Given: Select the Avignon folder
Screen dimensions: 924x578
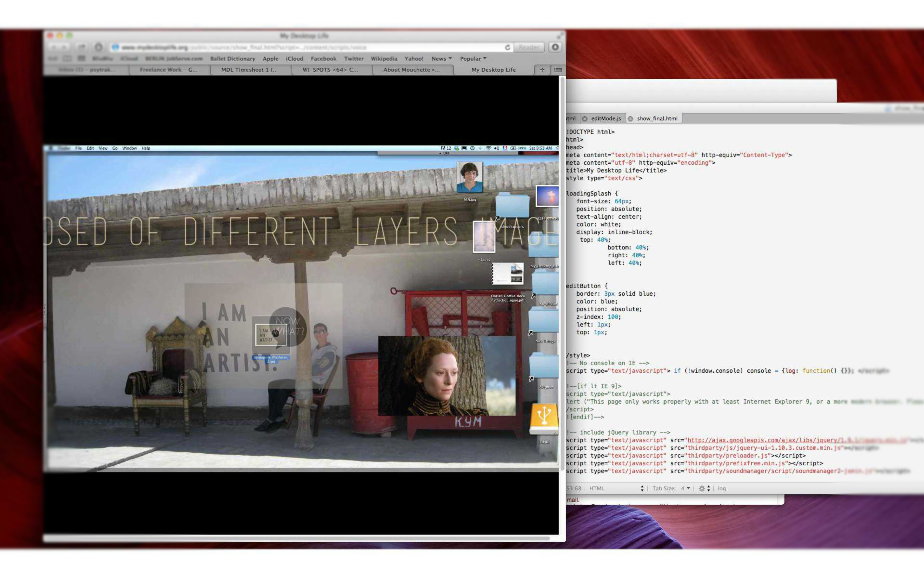Looking at the screenshot, I should (544, 366).
